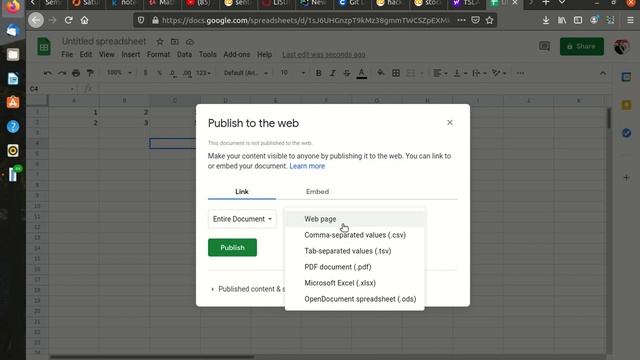Star the Untitled spreadsheet
This screenshot has height=360, width=640.
click(x=160, y=42)
